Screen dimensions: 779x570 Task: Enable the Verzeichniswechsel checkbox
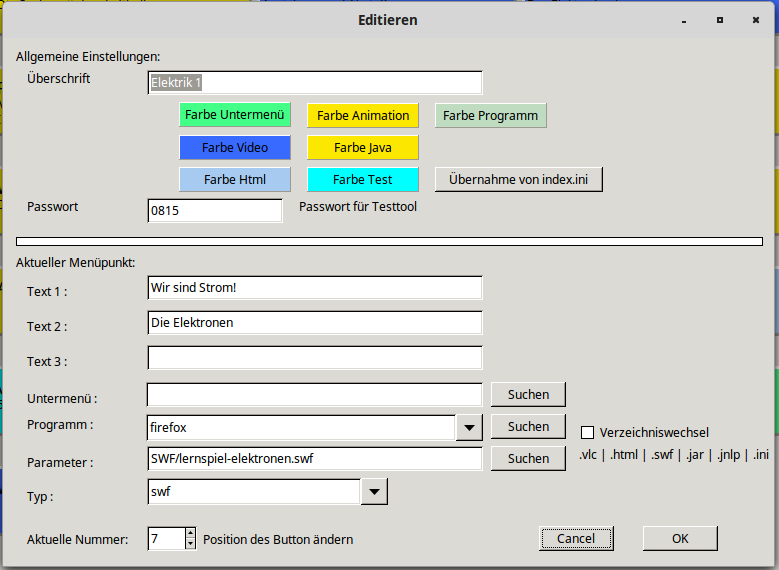588,432
